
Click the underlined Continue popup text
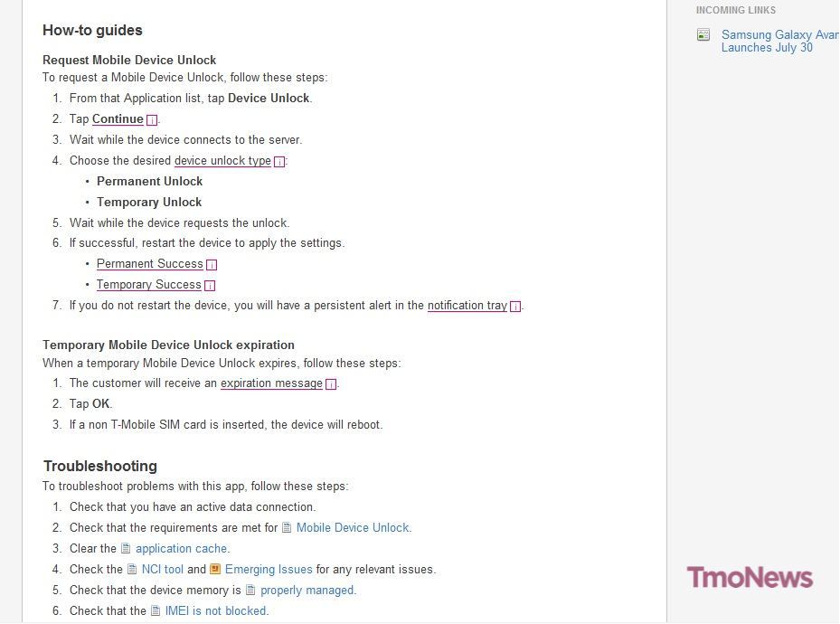pyautogui.click(x=118, y=119)
